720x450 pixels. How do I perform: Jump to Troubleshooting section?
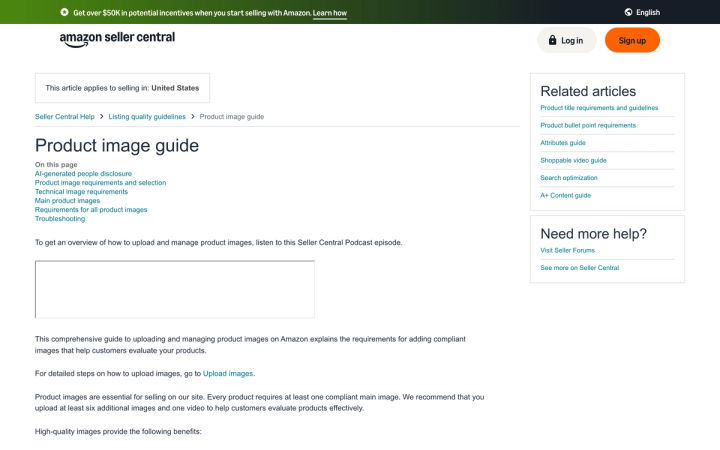pyautogui.click(x=60, y=219)
